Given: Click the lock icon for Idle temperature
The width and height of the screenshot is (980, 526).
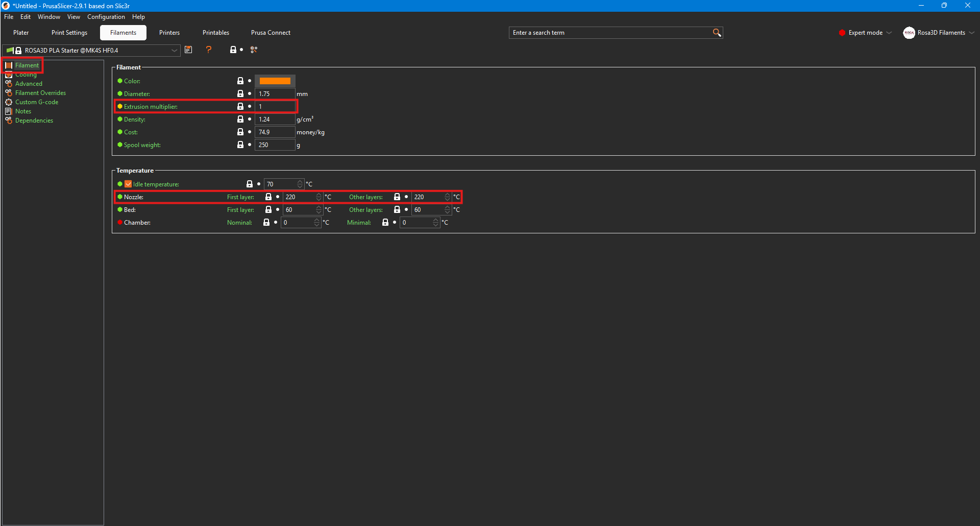Looking at the screenshot, I should pos(250,184).
